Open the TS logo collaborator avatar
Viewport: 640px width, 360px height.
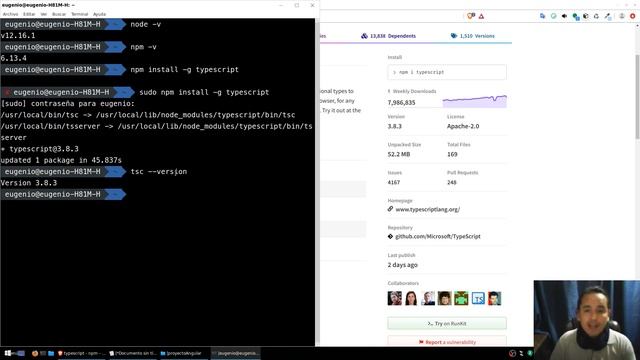click(x=478, y=298)
